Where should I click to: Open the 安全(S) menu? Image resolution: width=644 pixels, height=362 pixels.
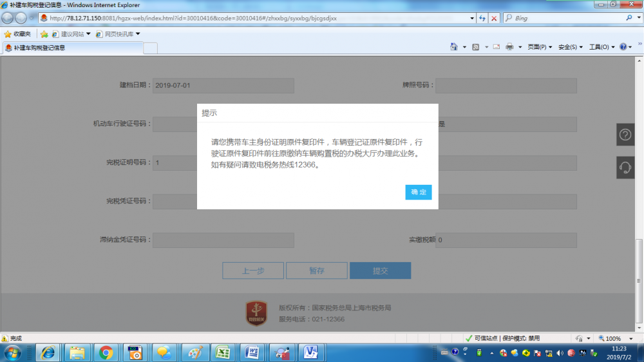(571, 47)
